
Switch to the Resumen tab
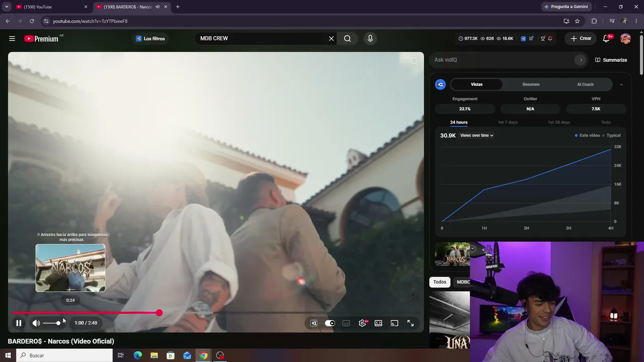531,84
